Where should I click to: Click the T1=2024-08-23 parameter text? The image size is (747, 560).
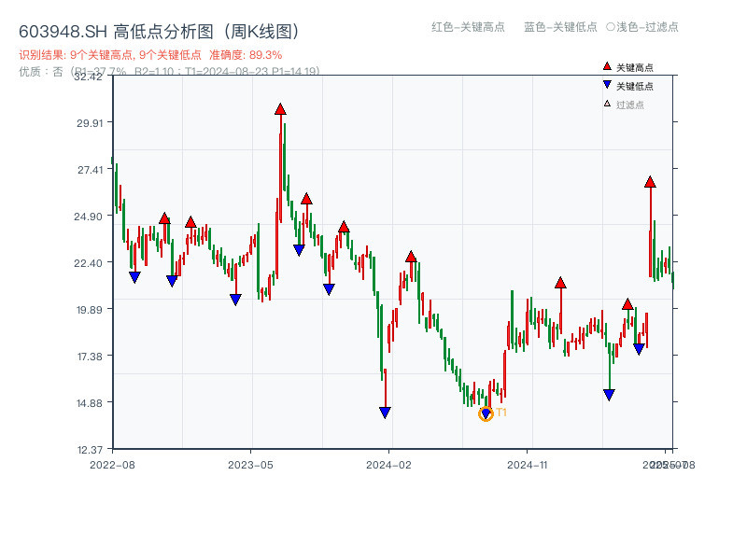coord(252,69)
